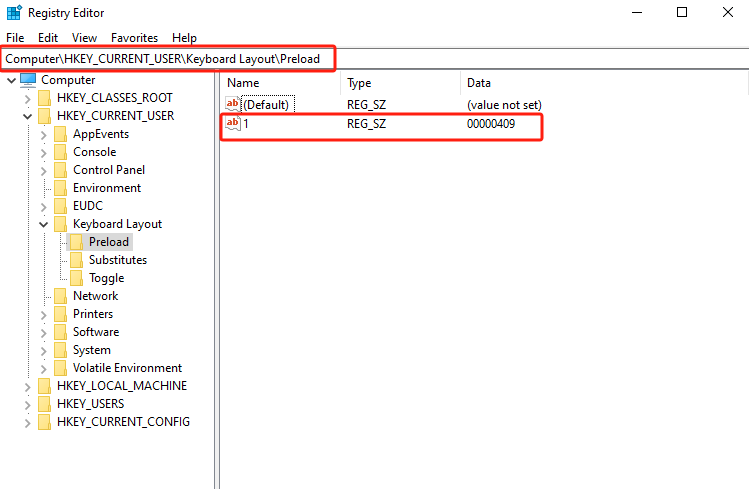749x489 pixels.
Task: Select the Computer root label
Action: click(x=68, y=80)
